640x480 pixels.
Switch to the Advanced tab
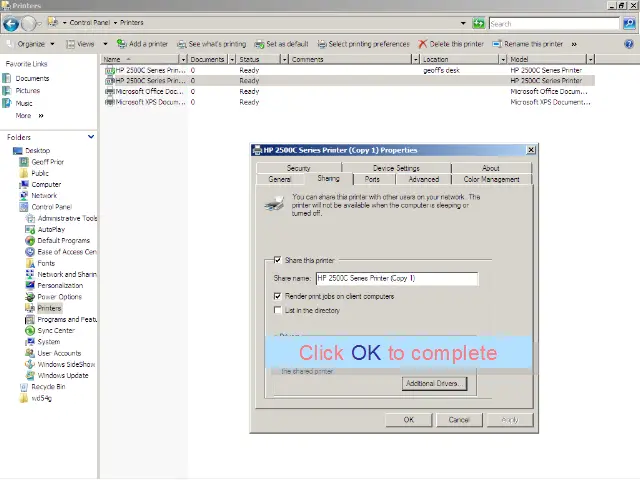coord(424,179)
